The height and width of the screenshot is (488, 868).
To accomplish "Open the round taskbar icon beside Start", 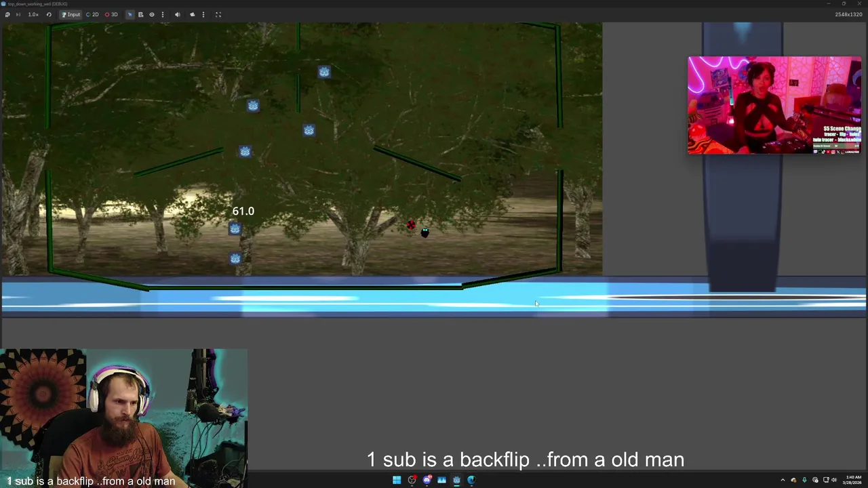I will 412,480.
